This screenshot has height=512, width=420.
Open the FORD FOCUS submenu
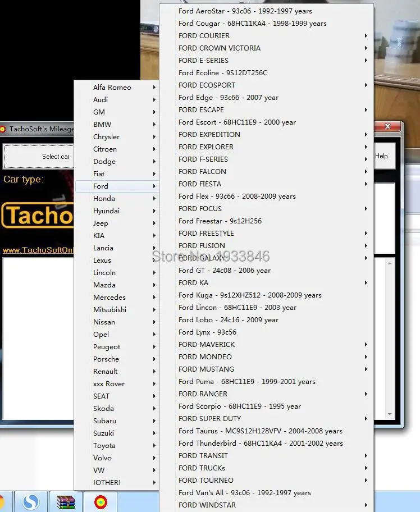click(x=266, y=209)
